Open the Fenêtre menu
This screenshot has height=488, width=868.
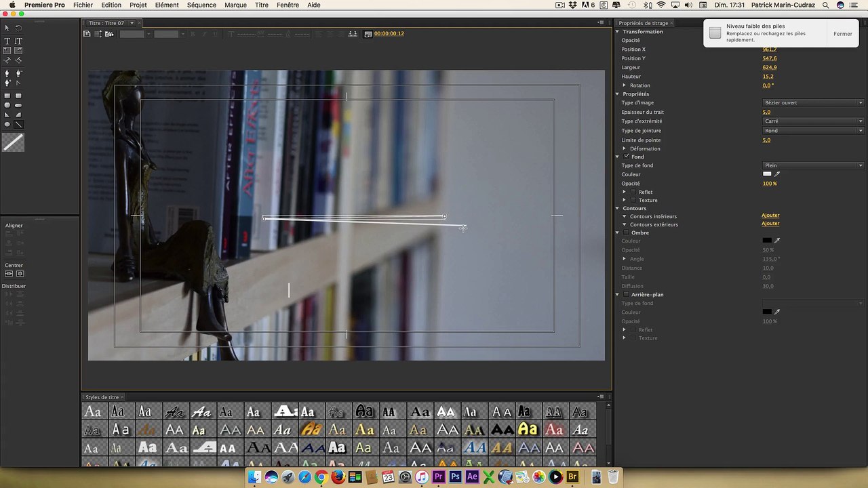pyautogui.click(x=288, y=5)
